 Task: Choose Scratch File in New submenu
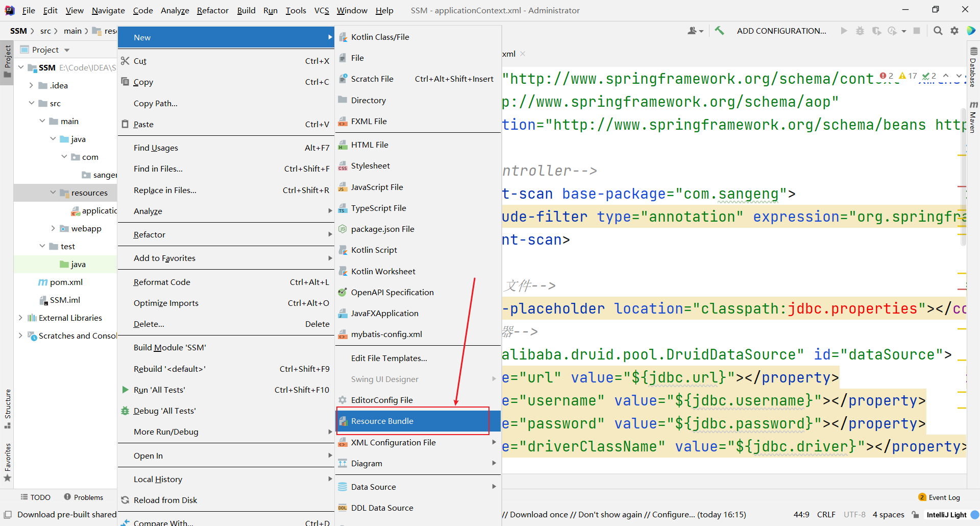click(418, 79)
